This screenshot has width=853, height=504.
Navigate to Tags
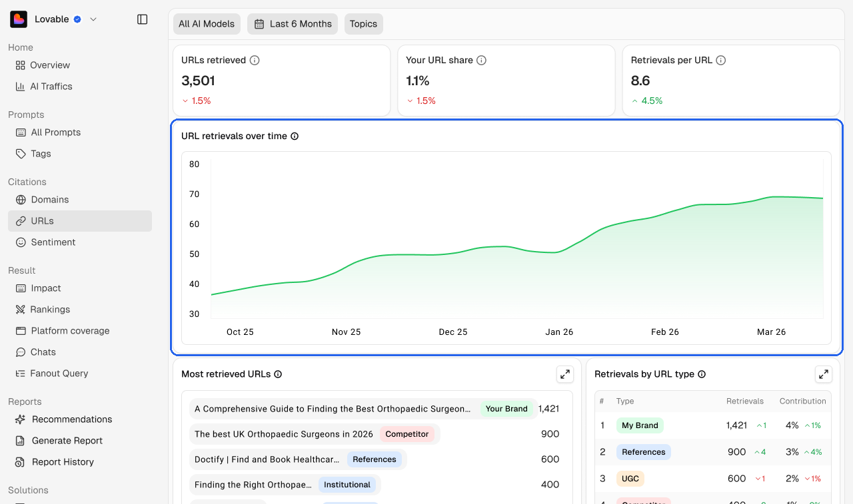80,154
